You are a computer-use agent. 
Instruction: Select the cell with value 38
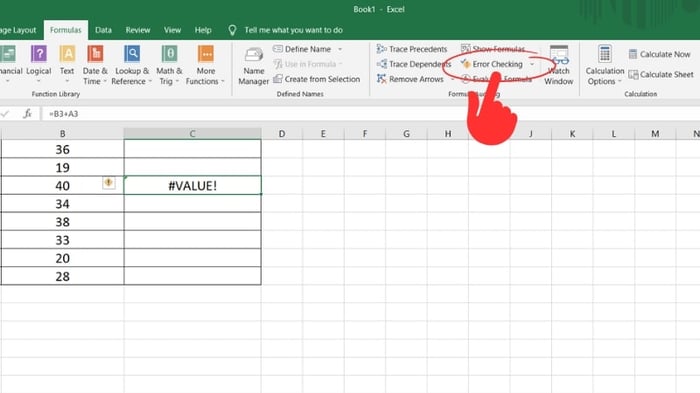tap(62, 222)
